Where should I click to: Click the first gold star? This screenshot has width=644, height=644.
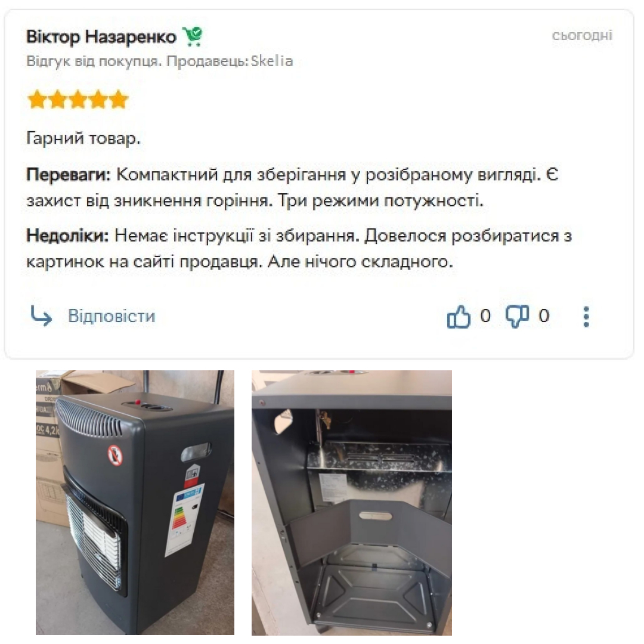(x=37, y=100)
